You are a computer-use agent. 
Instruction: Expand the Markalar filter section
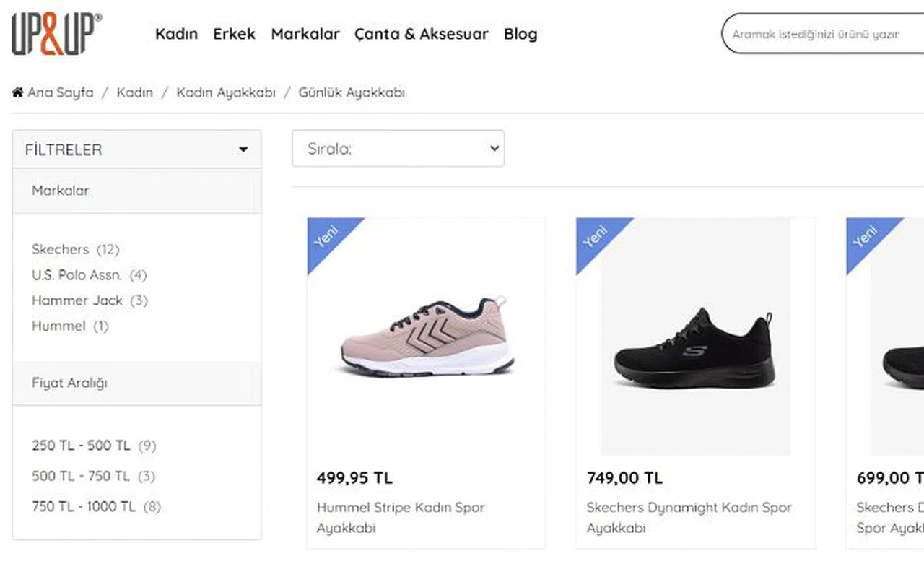[x=61, y=191]
